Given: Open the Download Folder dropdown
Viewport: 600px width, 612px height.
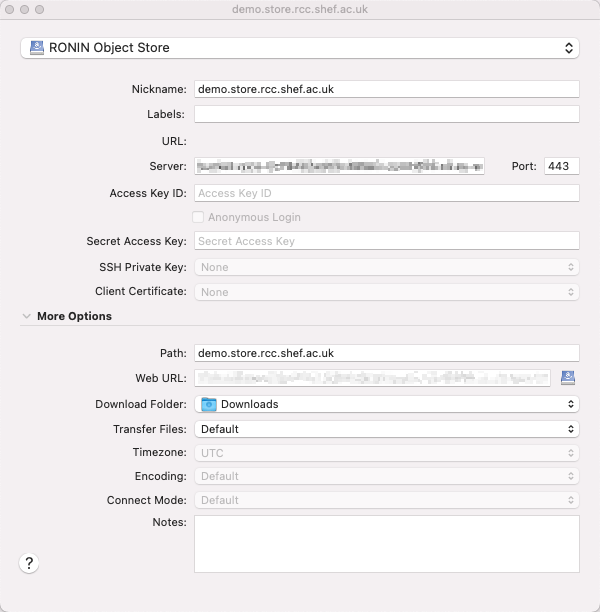Looking at the screenshot, I should [386, 404].
